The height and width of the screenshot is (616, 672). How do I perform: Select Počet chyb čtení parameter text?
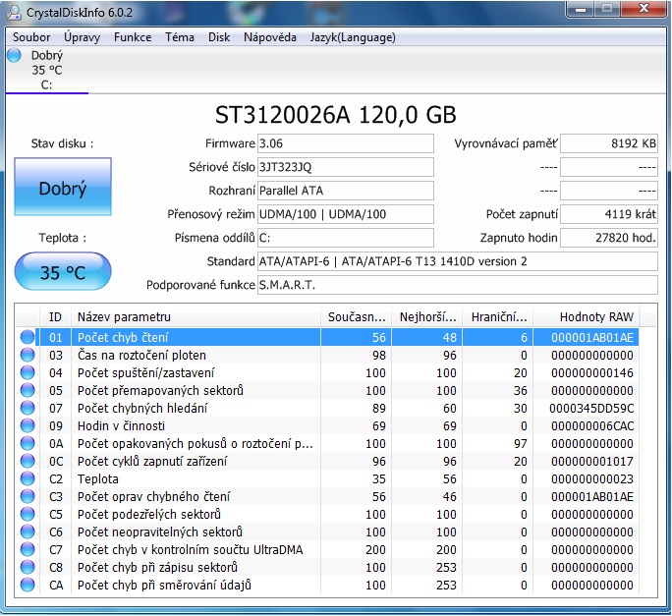123,337
